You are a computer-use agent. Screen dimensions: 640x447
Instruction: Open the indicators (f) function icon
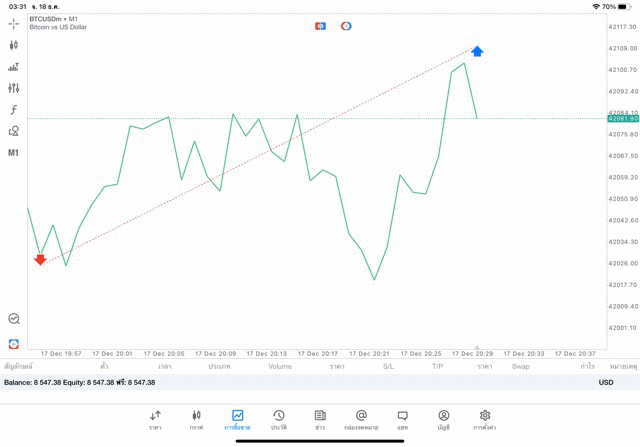[14, 109]
